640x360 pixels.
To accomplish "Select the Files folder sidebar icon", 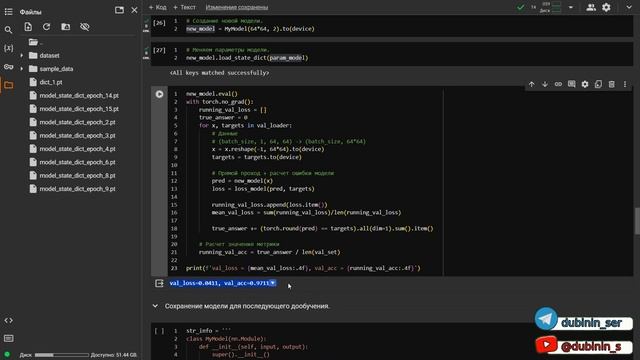I will pyautogui.click(x=8, y=85).
